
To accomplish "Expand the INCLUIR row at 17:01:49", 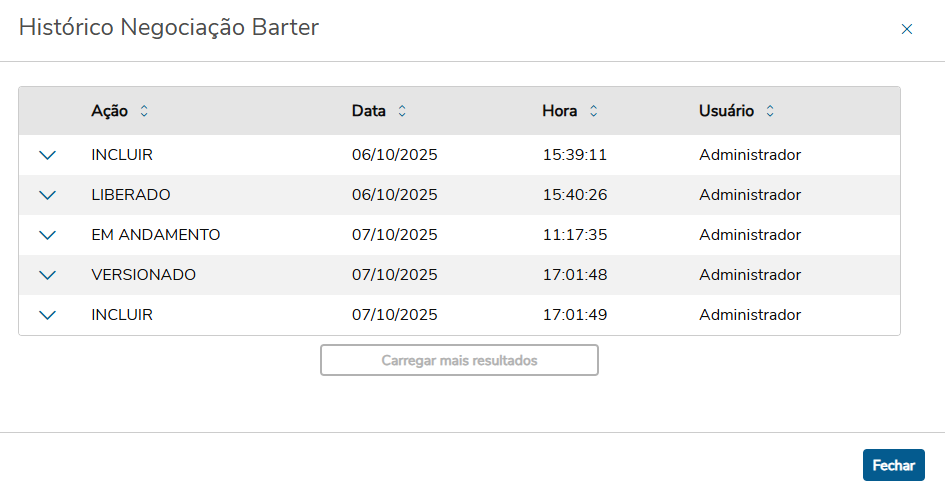I will click(47, 315).
